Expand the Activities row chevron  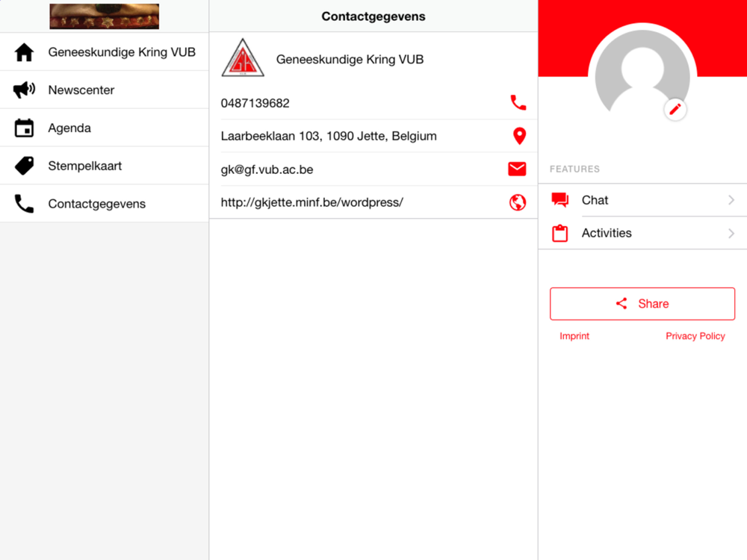pos(731,233)
